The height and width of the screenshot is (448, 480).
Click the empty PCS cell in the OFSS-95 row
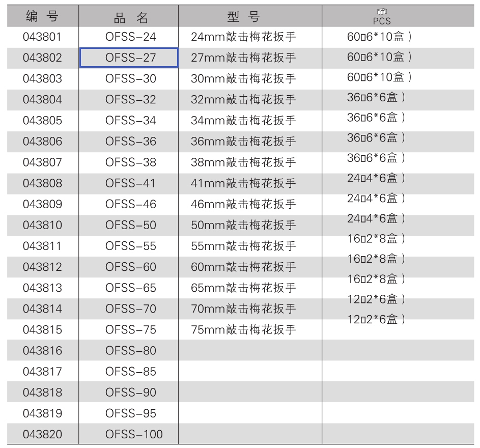[398, 413]
